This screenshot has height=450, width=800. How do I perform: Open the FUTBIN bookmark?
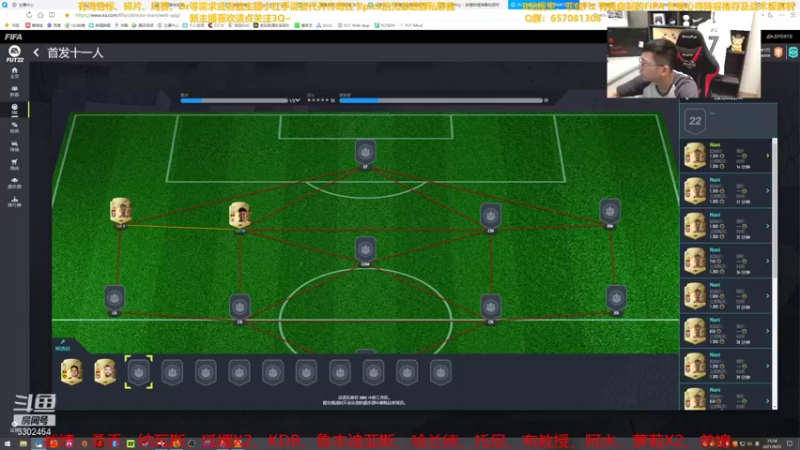[x=384, y=25]
